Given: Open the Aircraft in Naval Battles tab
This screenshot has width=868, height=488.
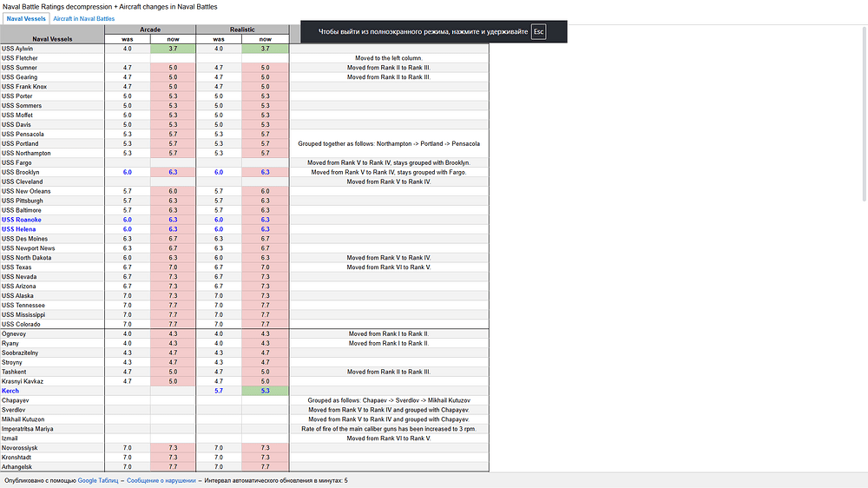Looking at the screenshot, I should tap(83, 19).
